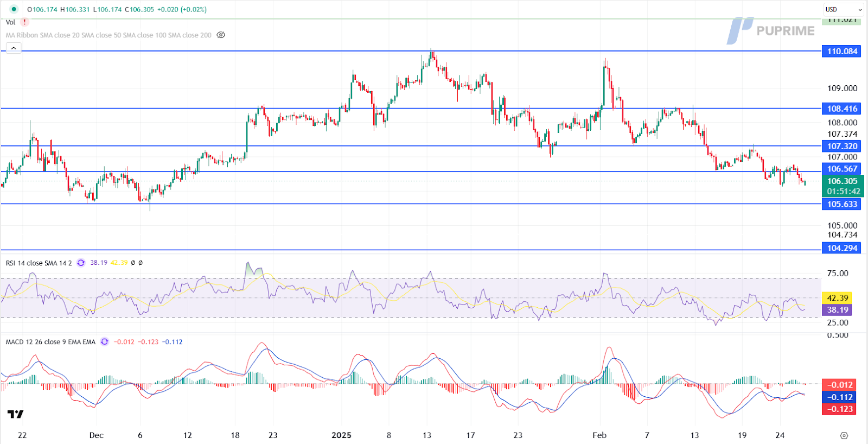Click the TradingView logo
The height and width of the screenshot is (444, 868).
click(15, 414)
